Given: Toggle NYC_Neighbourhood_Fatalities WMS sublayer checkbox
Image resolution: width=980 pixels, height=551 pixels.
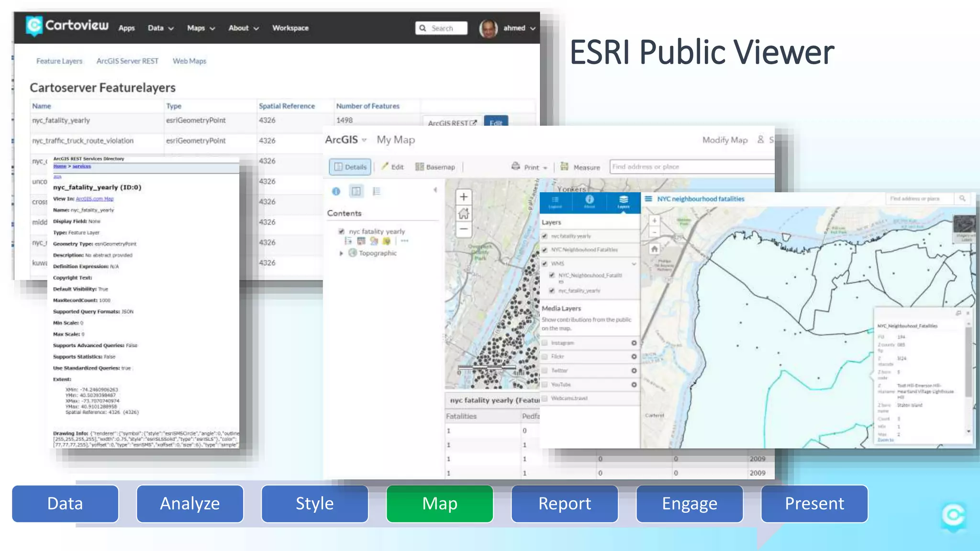Looking at the screenshot, I should coord(552,275).
